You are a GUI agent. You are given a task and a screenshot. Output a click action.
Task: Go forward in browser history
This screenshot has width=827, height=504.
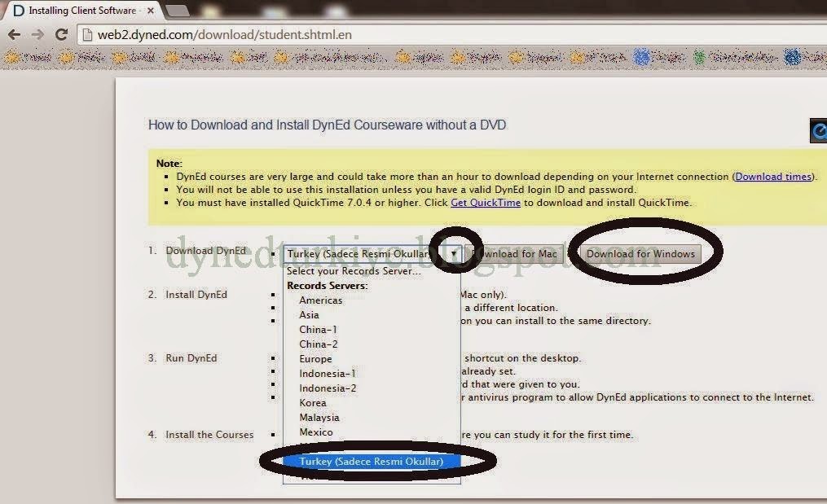point(37,35)
